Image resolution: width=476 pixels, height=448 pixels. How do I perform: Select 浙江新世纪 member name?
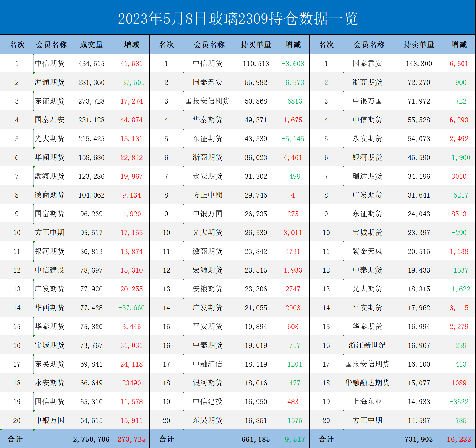coord(367,345)
